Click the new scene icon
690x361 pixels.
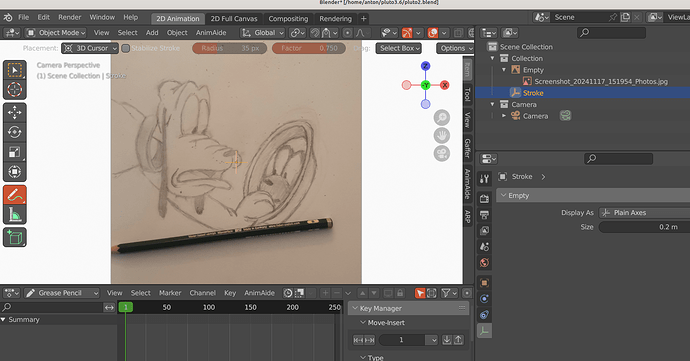(625, 17)
